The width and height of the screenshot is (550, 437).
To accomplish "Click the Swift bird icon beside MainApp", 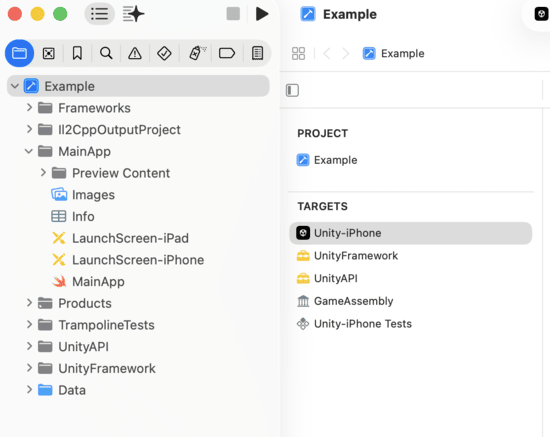I will coord(59,281).
